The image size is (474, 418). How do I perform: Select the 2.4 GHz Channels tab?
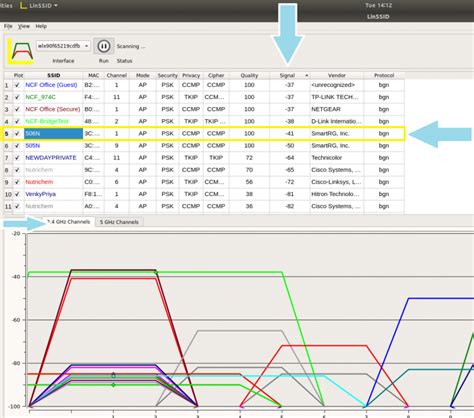click(69, 222)
